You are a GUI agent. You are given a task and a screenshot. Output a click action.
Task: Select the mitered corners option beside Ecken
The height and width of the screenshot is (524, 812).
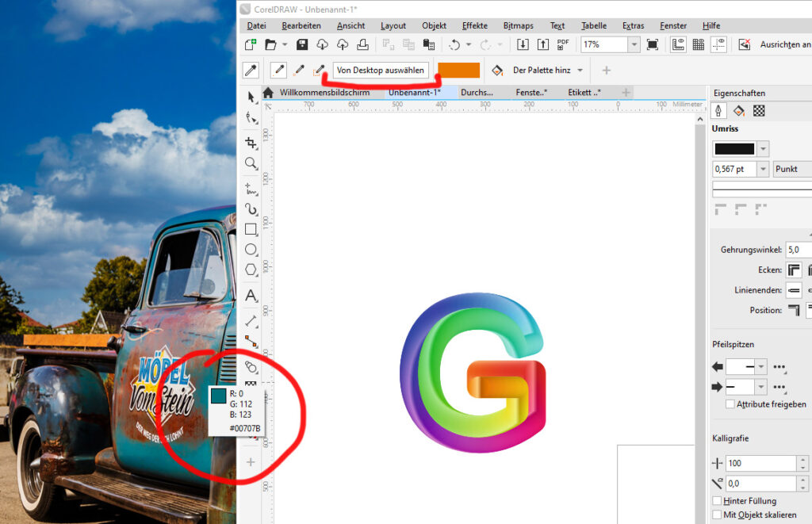[x=794, y=270]
